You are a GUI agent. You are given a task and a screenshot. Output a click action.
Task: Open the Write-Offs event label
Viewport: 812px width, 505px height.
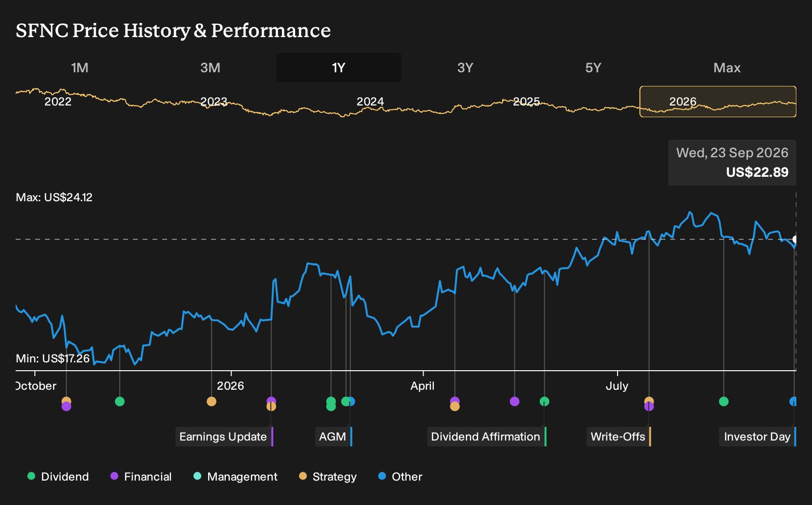[619, 437]
